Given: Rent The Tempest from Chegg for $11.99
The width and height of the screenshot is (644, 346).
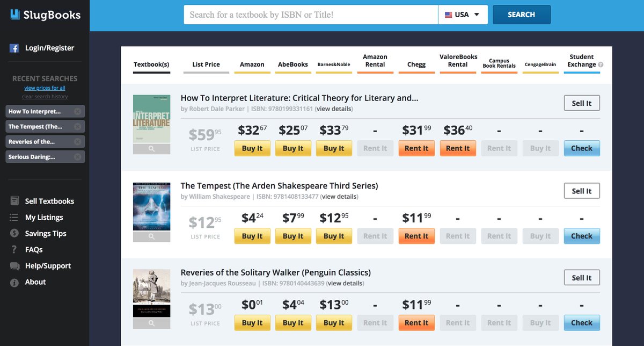Looking at the screenshot, I should click(416, 236).
